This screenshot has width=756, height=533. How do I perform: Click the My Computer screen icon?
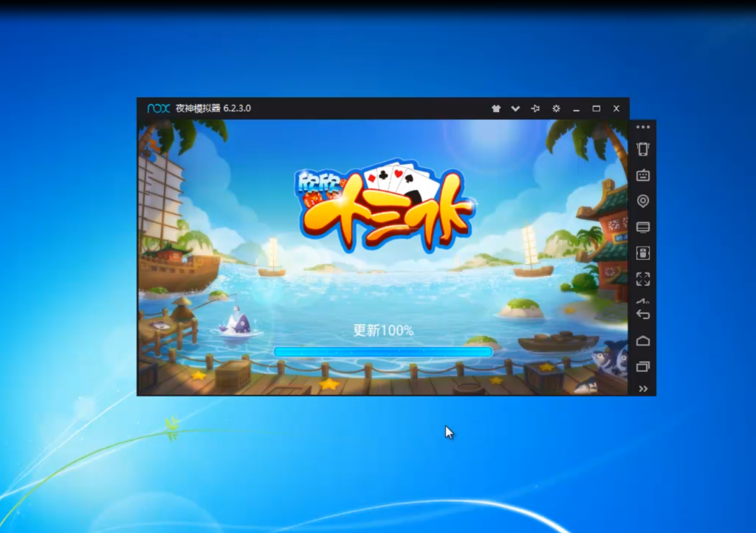coord(643,227)
